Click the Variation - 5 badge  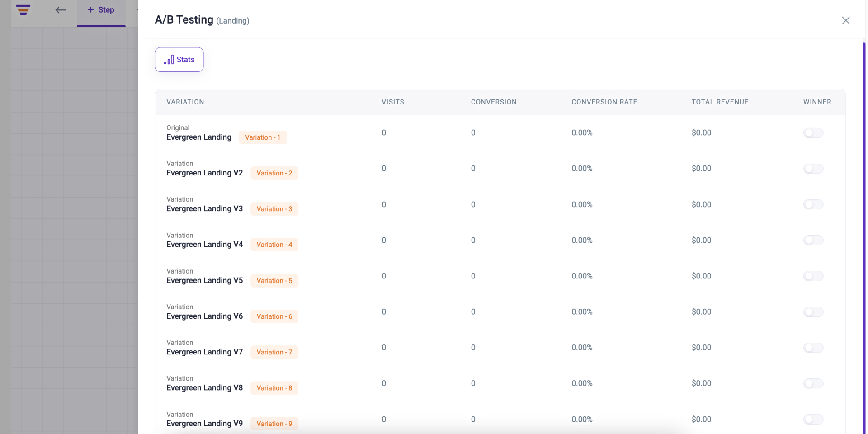pyautogui.click(x=274, y=281)
